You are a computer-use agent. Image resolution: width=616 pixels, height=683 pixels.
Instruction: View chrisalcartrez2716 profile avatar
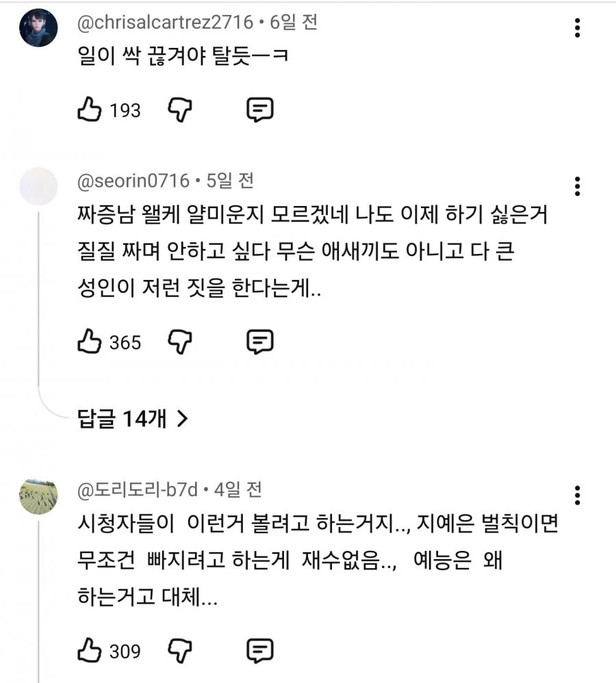pyautogui.click(x=38, y=27)
